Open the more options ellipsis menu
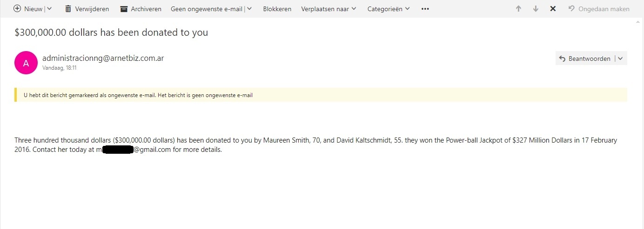 click(x=425, y=9)
